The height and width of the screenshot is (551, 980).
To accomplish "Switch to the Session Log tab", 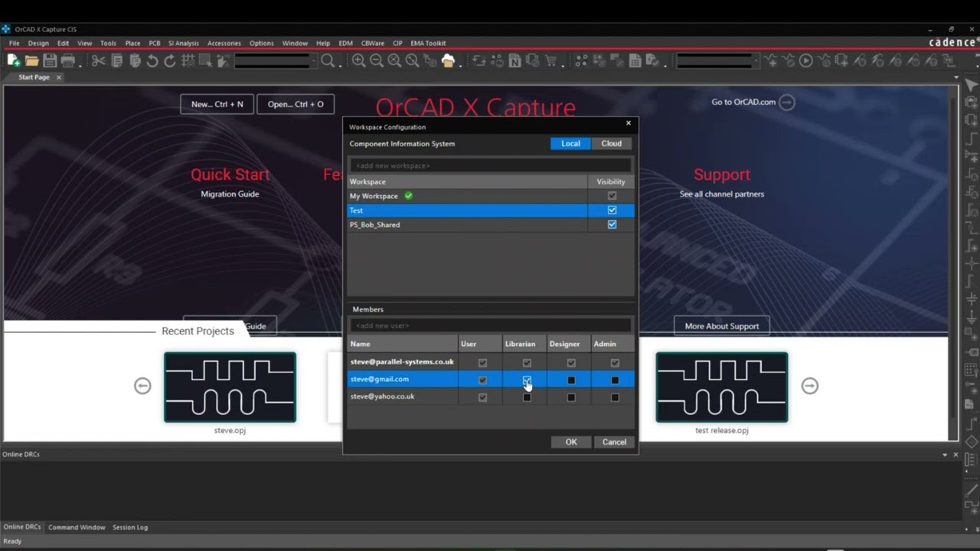I will click(x=130, y=527).
